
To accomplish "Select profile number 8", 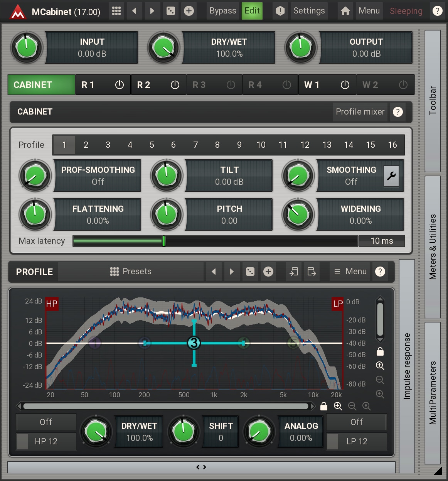I will pyautogui.click(x=217, y=145).
